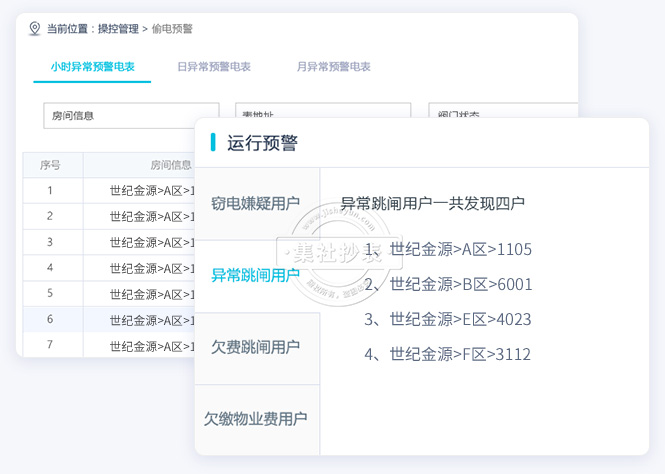
Task: Click the 房间信息 table column header
Action: coord(150,165)
